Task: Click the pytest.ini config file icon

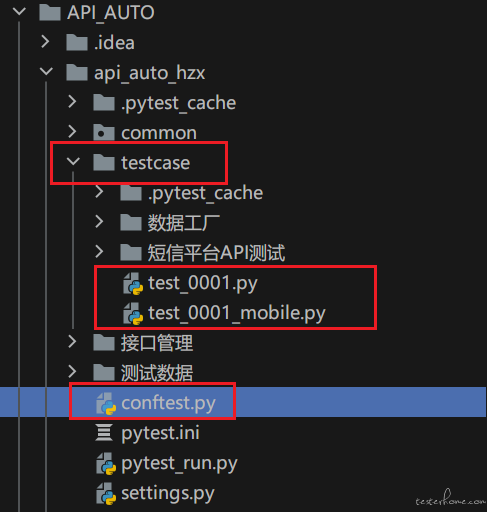Action: [104, 432]
